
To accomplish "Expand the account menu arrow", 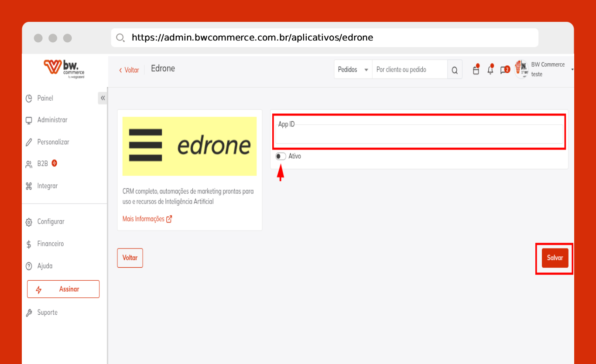I will [x=572, y=70].
